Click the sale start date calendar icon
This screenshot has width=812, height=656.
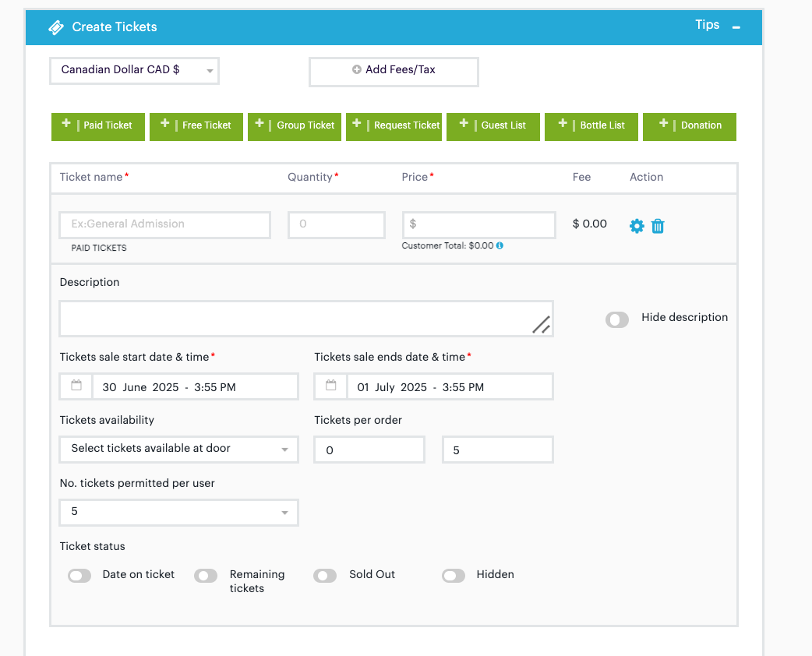(x=76, y=386)
